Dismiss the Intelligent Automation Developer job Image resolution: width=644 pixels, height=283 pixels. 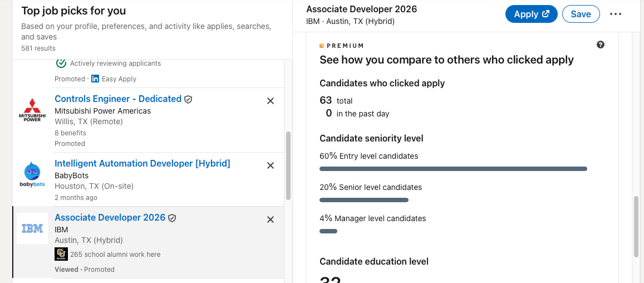pyautogui.click(x=271, y=165)
